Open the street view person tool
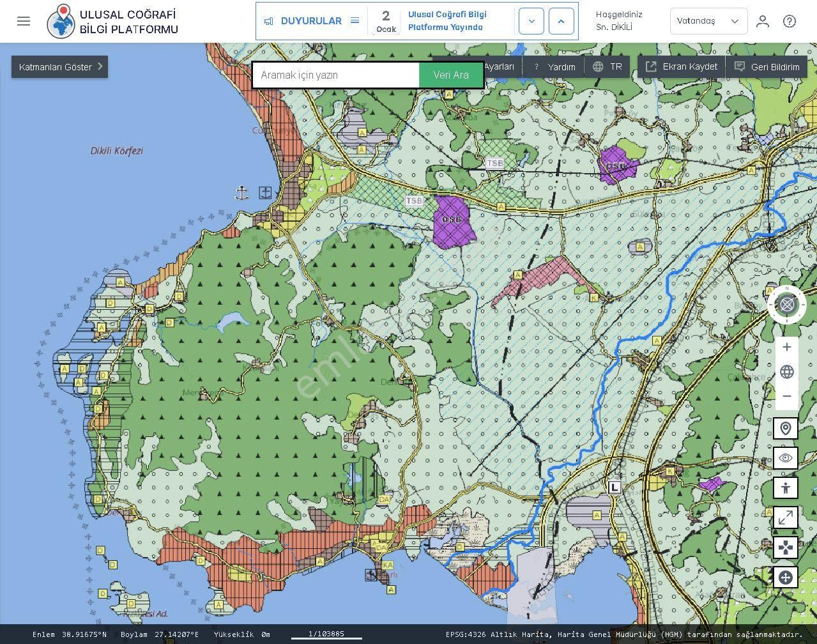Viewport: 817px width, 644px height. click(785, 487)
